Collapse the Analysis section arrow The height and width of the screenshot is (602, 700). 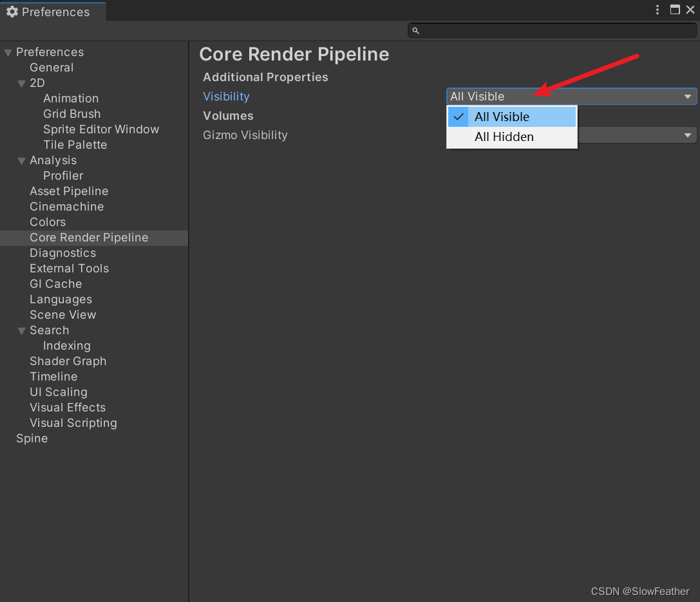click(x=21, y=161)
